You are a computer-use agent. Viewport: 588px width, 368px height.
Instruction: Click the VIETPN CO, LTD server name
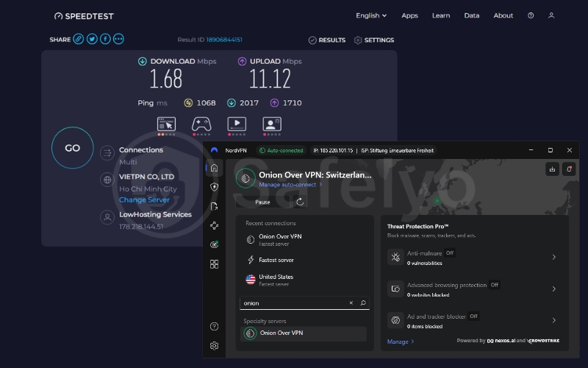click(146, 177)
